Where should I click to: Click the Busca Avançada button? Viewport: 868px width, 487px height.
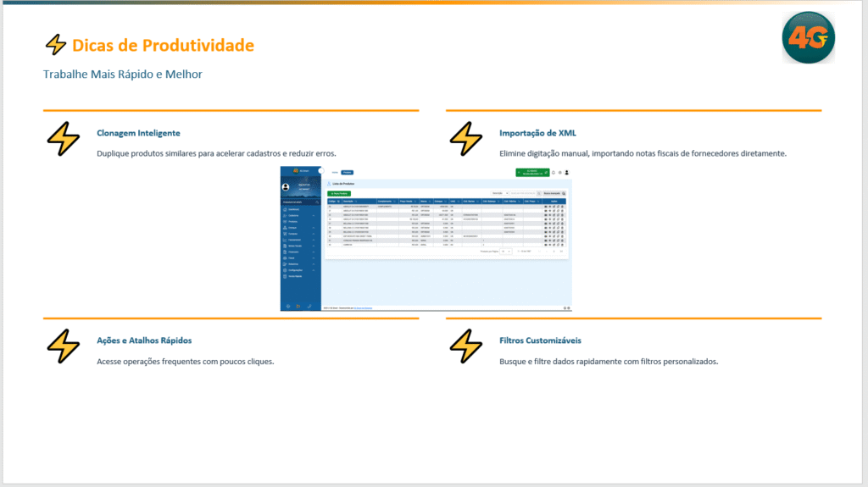(554, 194)
